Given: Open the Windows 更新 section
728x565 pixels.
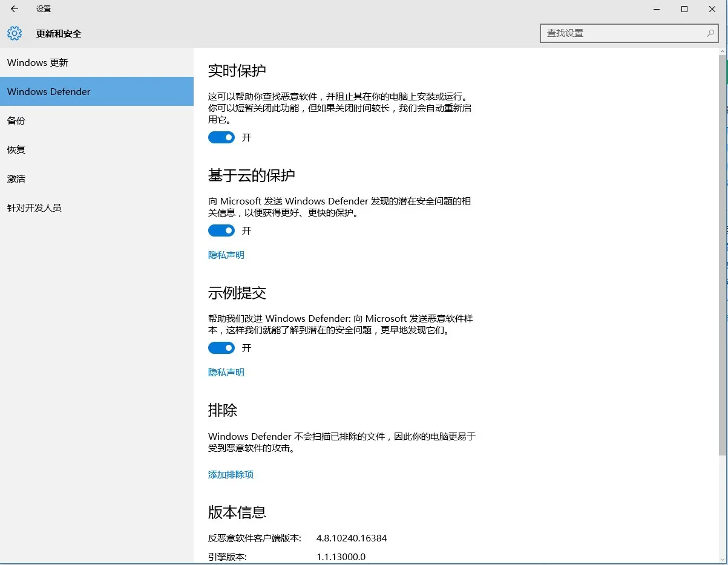Looking at the screenshot, I should click(38, 62).
